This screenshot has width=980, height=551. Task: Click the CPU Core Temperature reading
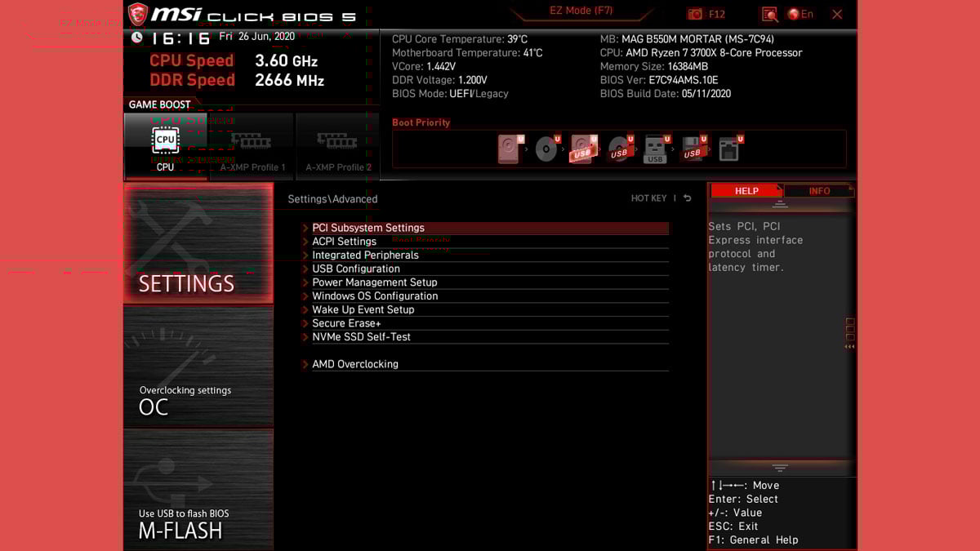[x=460, y=39]
